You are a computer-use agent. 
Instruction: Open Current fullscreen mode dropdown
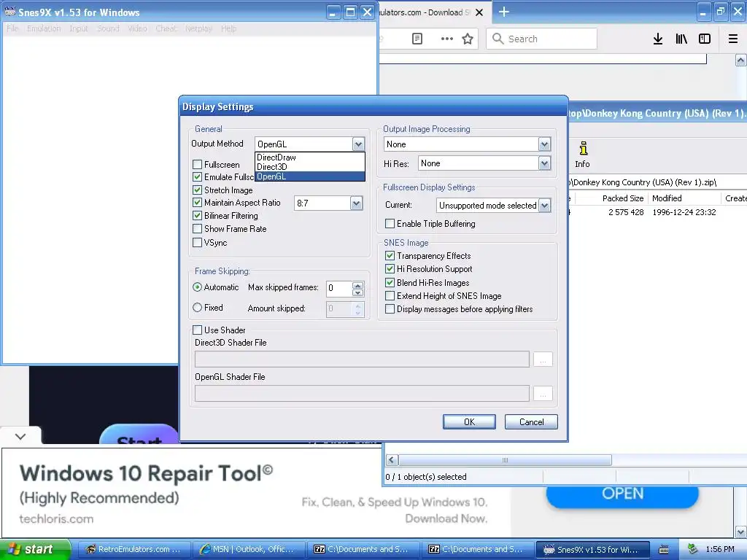click(x=544, y=205)
